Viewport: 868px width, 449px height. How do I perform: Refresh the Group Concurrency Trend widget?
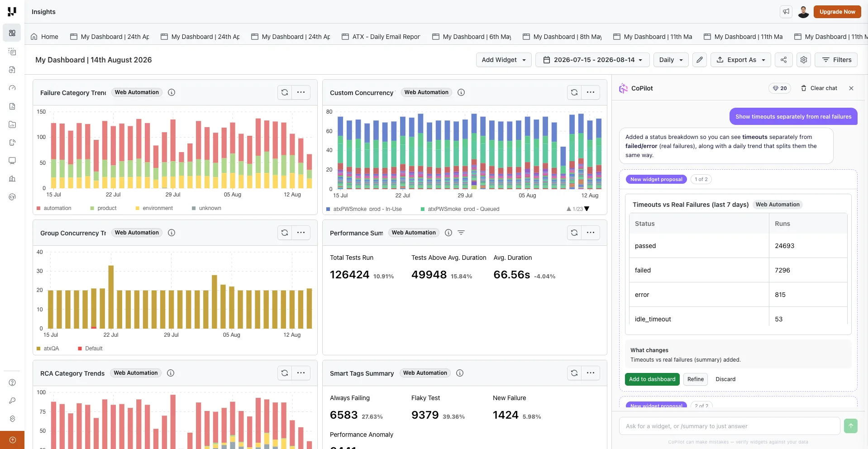point(285,233)
